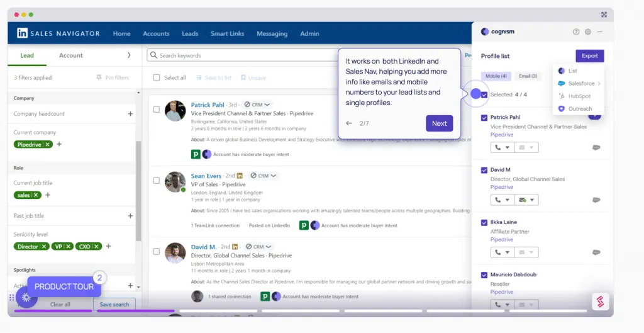
Task: Click Pipedrive logo icon in Sean Evers result
Action: pos(304,225)
